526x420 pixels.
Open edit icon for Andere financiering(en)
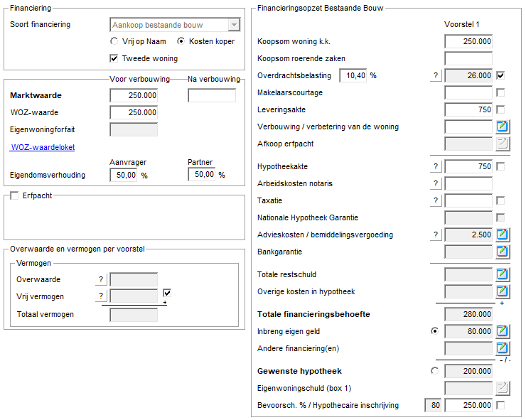[x=503, y=348]
